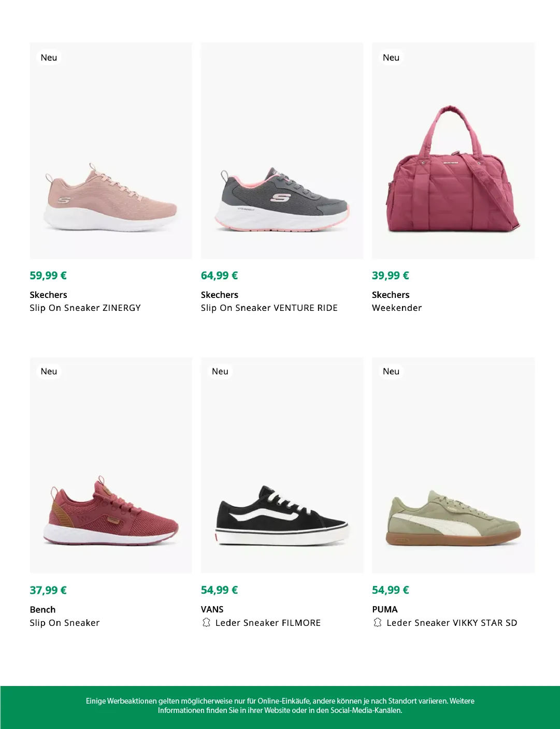Click the leather icon beside PUMA sneaker
The image size is (560, 729).
pos(378,622)
